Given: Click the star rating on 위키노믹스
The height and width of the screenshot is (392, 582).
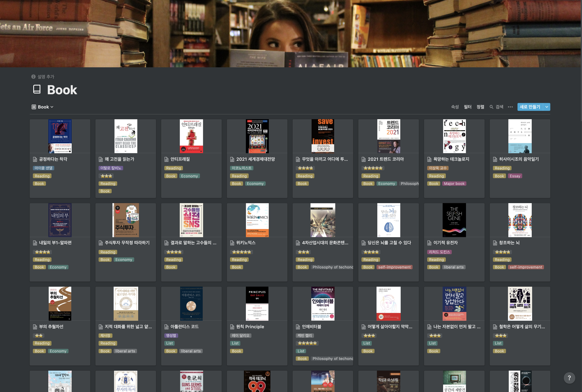Looking at the screenshot, I should (x=242, y=252).
